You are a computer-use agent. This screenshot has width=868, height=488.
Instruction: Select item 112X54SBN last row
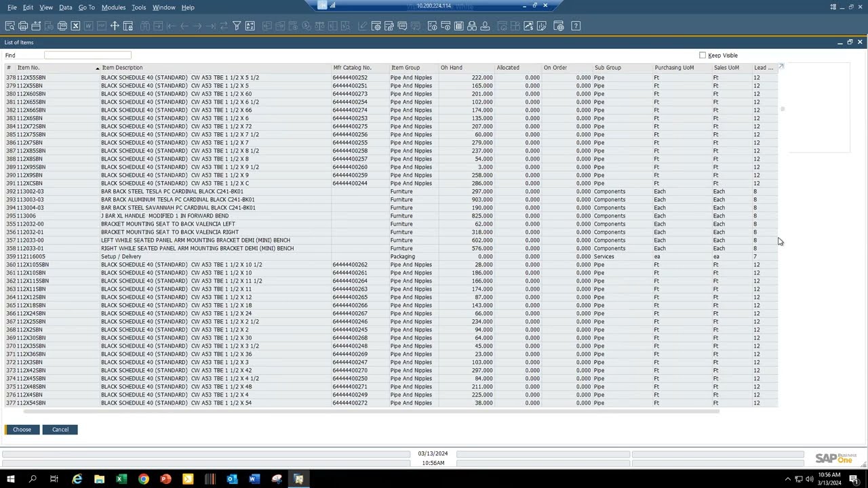[x=391, y=403]
